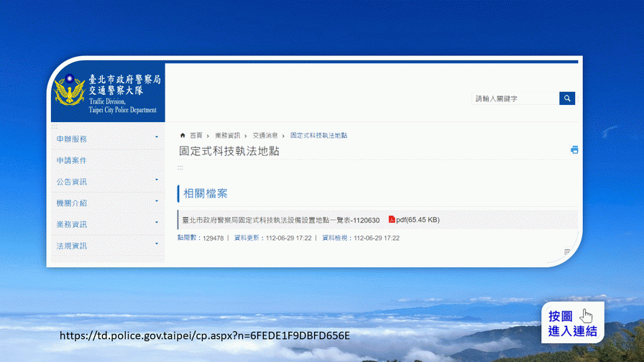Open the 固定式科技執法設備設置地點一覽表 file link
This screenshot has width=644, height=362.
(x=280, y=220)
